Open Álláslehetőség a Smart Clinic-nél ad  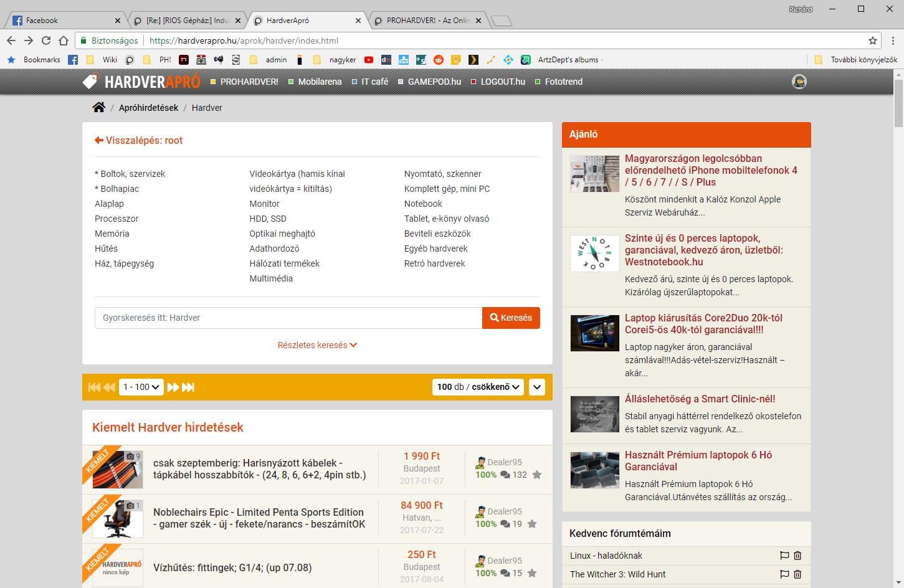coord(700,399)
